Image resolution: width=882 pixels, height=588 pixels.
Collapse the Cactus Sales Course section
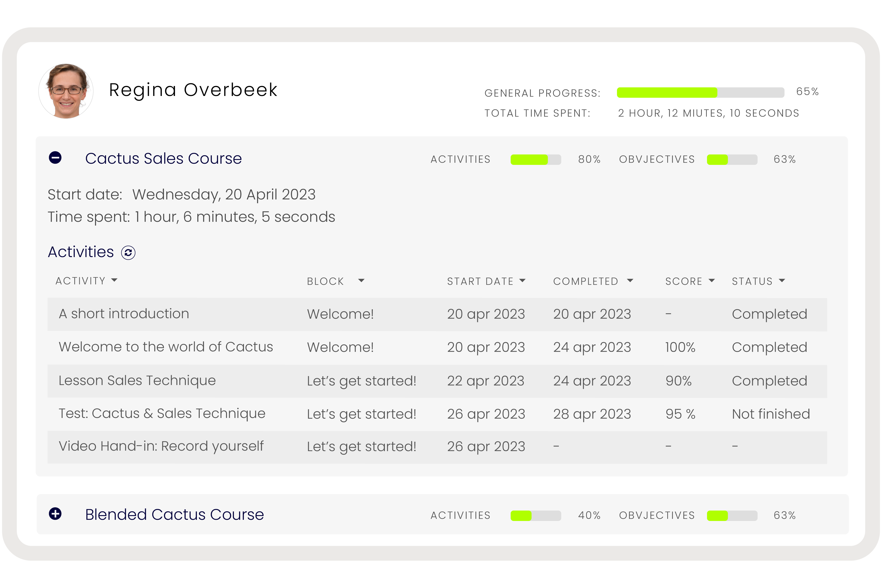click(55, 158)
